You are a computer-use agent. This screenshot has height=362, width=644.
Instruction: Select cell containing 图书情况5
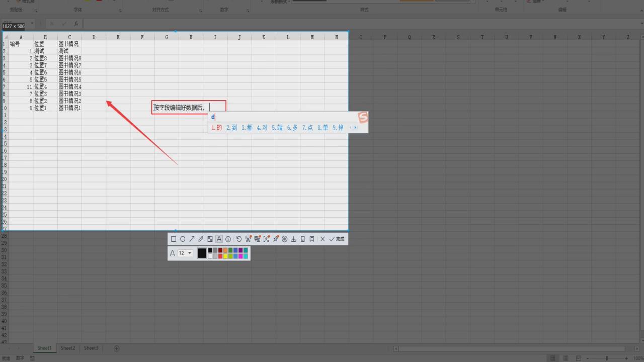pyautogui.click(x=69, y=79)
